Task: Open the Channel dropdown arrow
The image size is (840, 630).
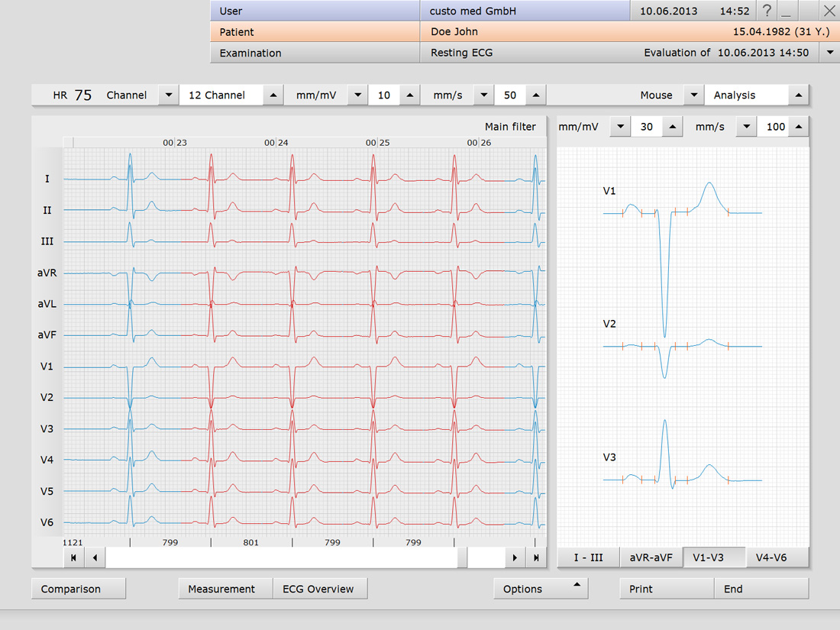Action: 169,95
